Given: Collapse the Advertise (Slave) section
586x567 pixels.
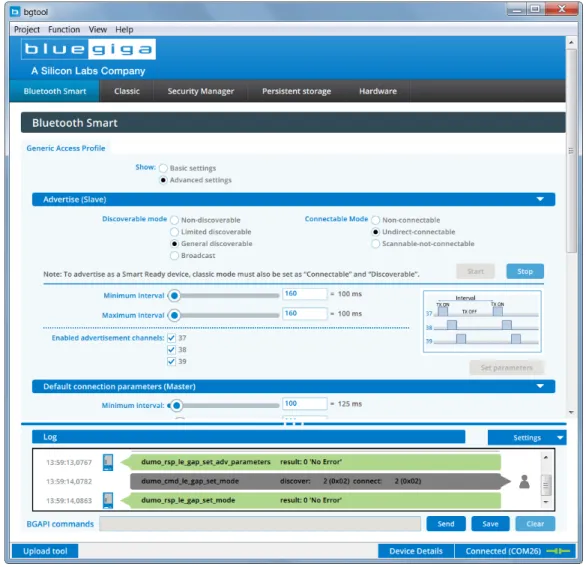Looking at the screenshot, I should pyautogui.click(x=540, y=199).
